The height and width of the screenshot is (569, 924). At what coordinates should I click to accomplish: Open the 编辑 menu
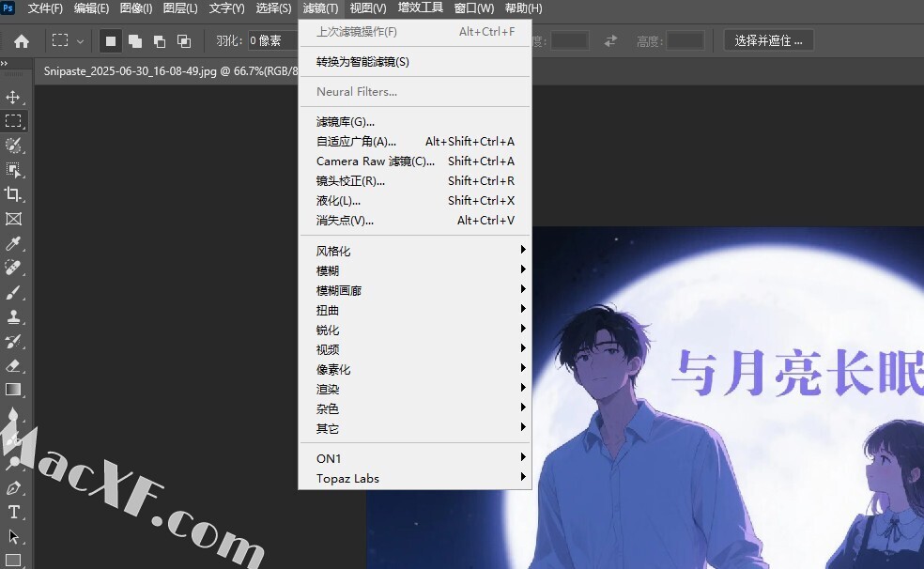(x=91, y=8)
